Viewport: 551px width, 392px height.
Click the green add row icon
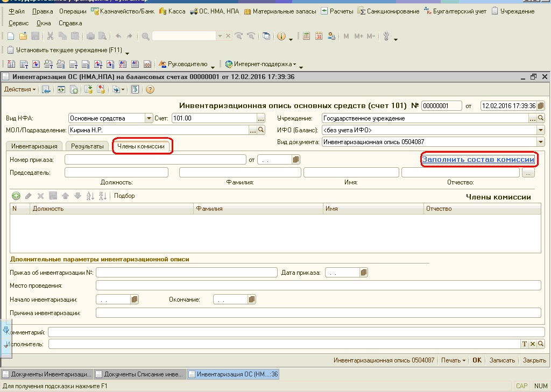pos(16,196)
